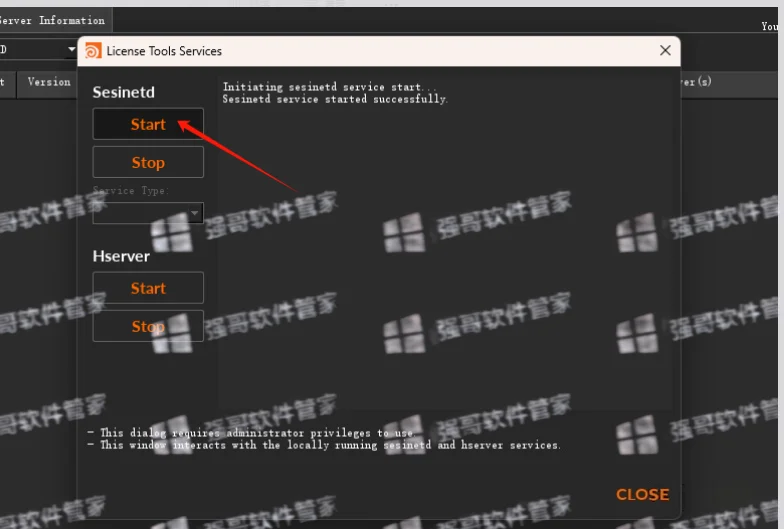Image resolution: width=784 pixels, height=529 pixels.
Task: Click the Sesinetd section heading
Action: pyautogui.click(x=124, y=92)
